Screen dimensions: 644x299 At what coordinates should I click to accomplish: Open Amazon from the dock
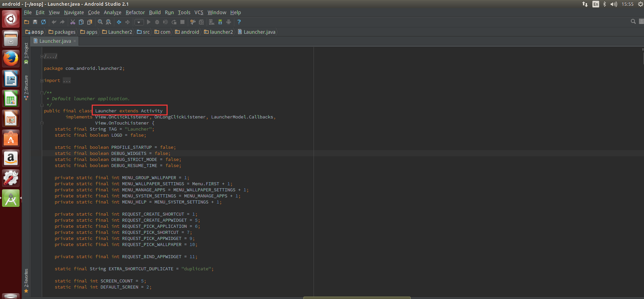(11, 158)
